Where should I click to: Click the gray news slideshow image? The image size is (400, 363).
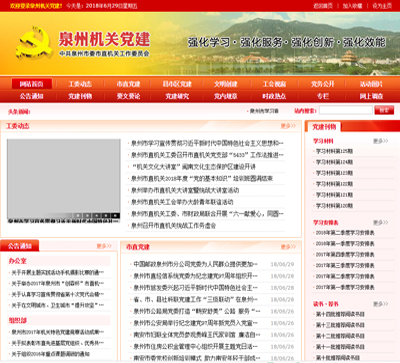click(64, 177)
